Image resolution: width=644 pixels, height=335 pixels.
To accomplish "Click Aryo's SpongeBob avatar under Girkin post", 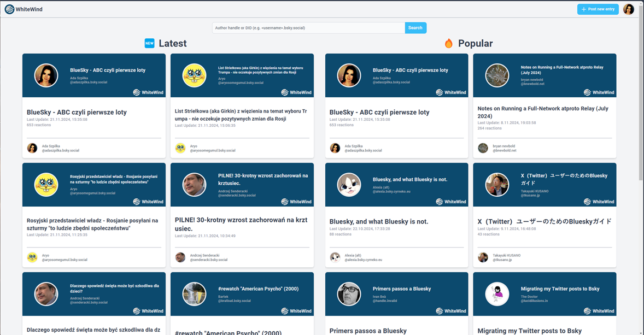I will click(180, 148).
